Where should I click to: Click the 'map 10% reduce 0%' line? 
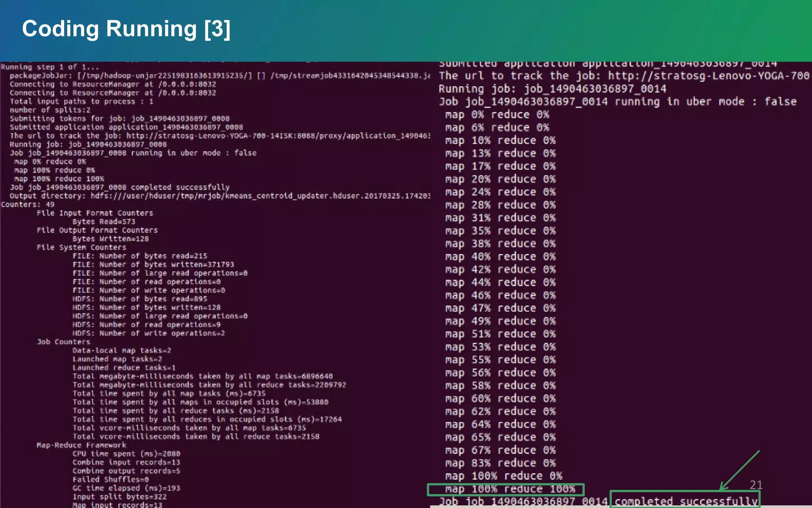pos(500,140)
